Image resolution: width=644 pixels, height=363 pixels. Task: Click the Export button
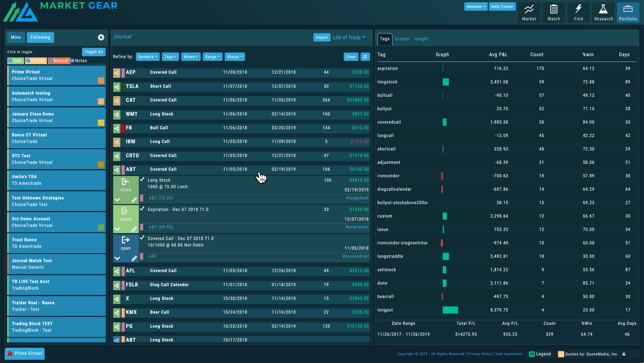click(322, 37)
